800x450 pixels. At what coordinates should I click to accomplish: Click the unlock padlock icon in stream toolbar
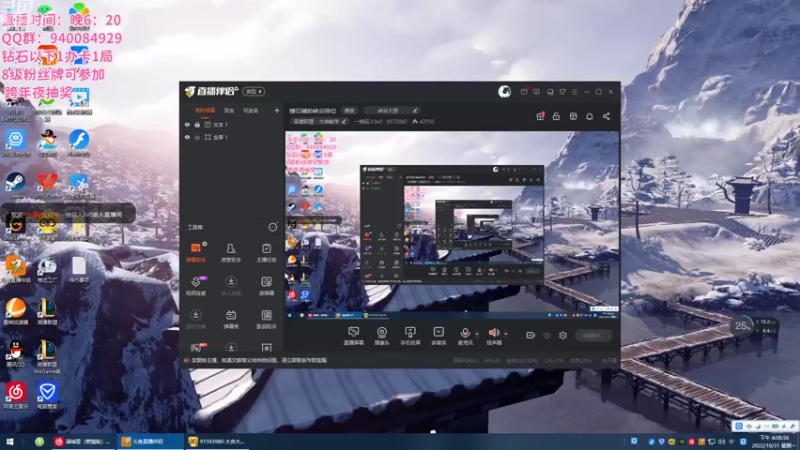556,116
